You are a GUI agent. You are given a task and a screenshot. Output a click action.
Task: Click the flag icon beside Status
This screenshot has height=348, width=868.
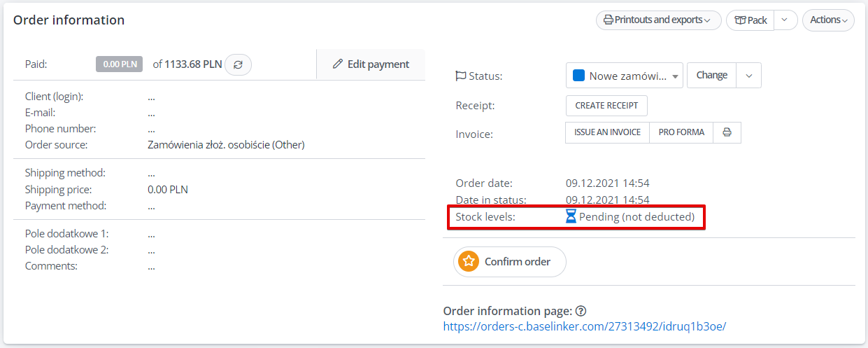pyautogui.click(x=460, y=76)
